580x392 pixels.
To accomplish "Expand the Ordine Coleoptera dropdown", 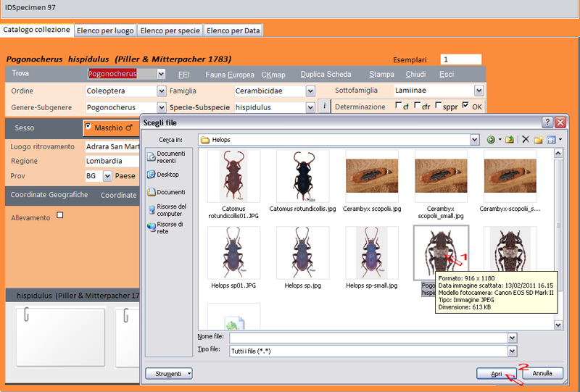I will point(161,91).
